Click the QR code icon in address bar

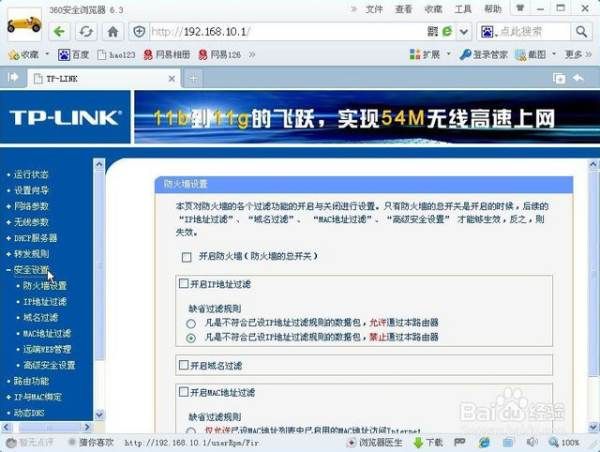(x=432, y=31)
